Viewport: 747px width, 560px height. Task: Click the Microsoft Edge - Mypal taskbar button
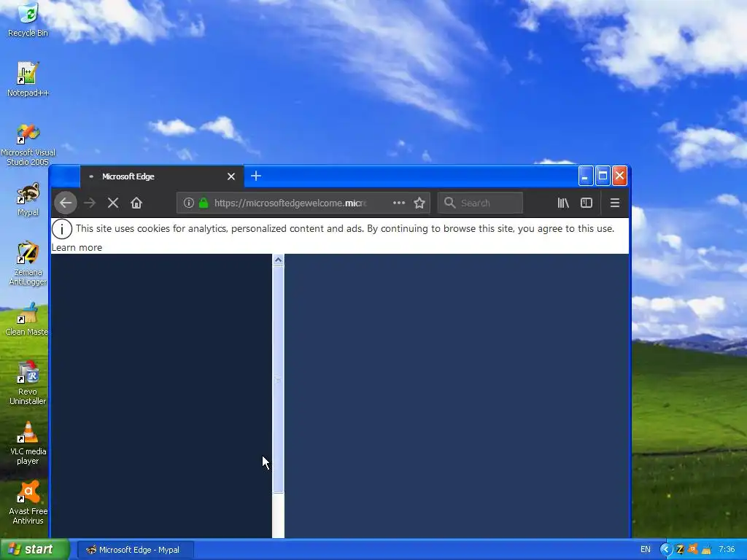(135, 550)
